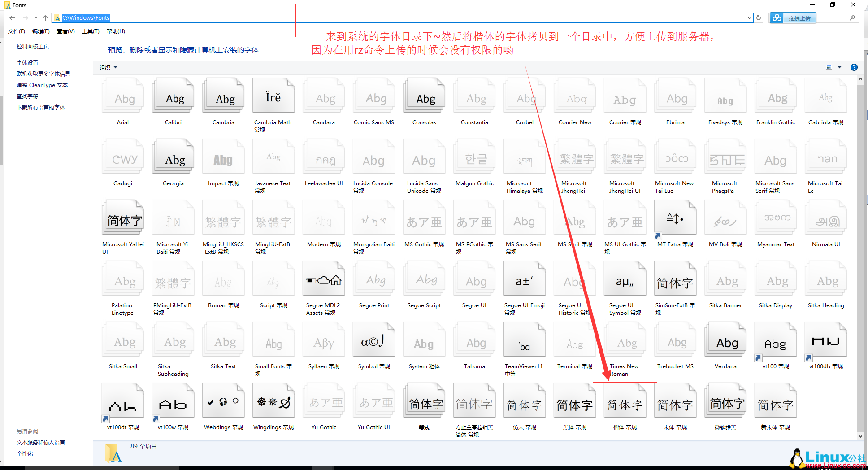
Task: Click the back navigation arrow
Action: 12,18
